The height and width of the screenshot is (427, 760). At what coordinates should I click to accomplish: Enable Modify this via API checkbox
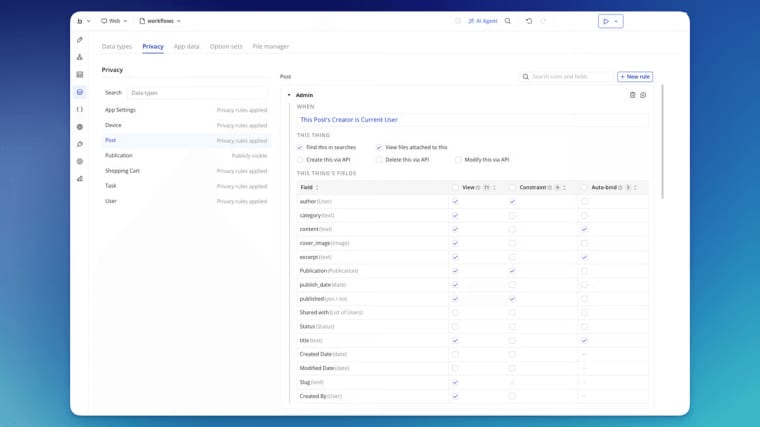(458, 160)
